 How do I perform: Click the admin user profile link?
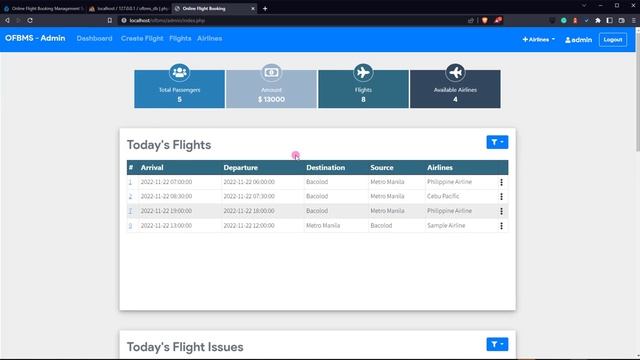click(578, 40)
